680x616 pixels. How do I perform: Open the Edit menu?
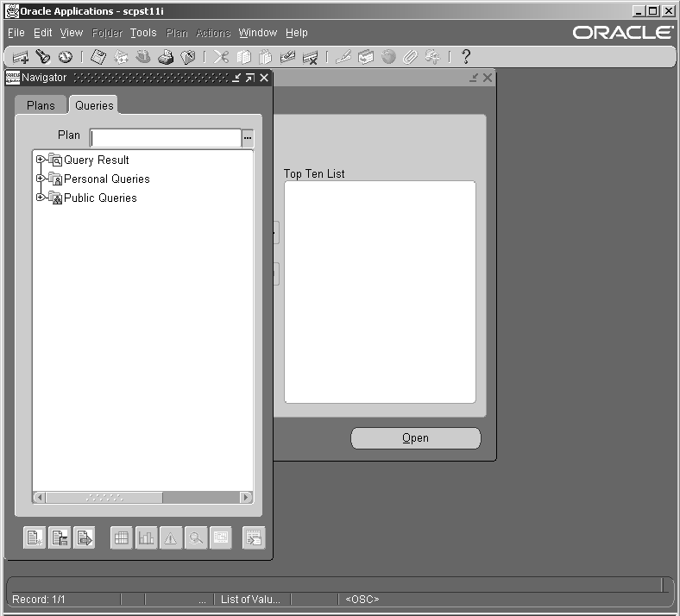click(43, 33)
